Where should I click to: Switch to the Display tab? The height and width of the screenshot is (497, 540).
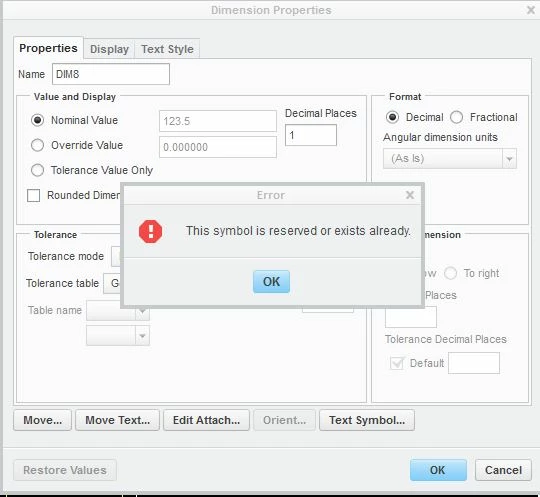(109, 49)
